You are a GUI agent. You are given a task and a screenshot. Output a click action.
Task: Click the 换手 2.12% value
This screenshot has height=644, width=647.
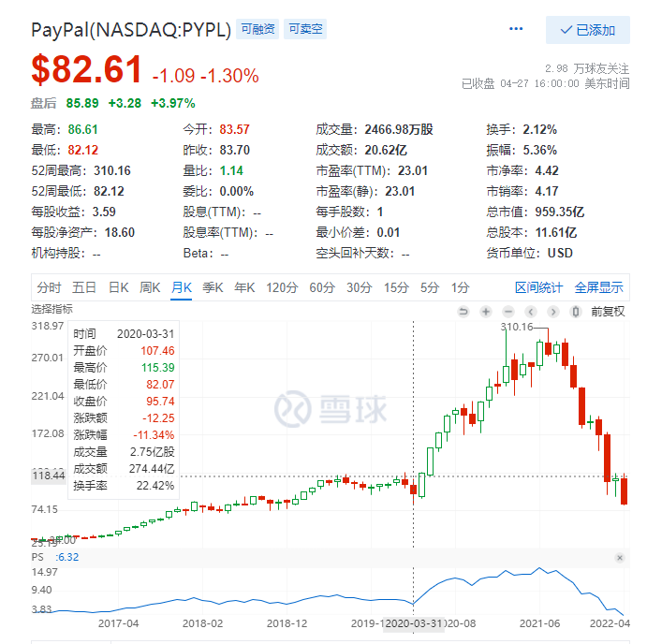click(539, 129)
